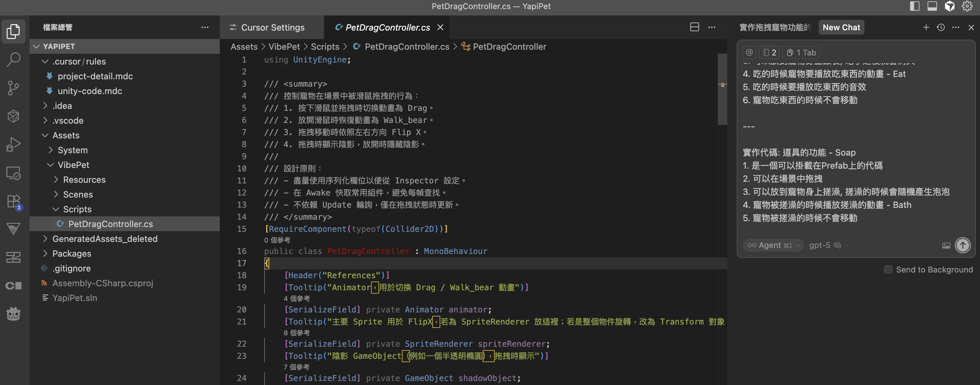Click the split editor layout icon

click(x=694, y=27)
